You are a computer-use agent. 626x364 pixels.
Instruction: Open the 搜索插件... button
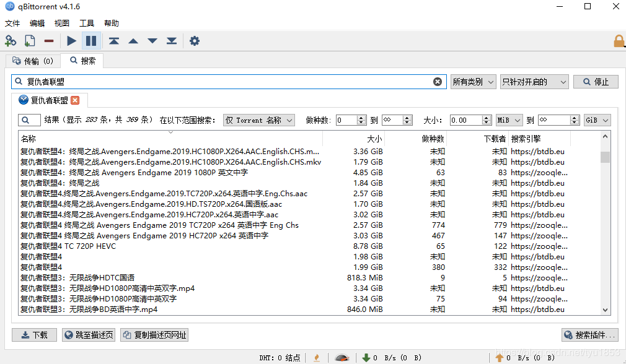click(590, 335)
